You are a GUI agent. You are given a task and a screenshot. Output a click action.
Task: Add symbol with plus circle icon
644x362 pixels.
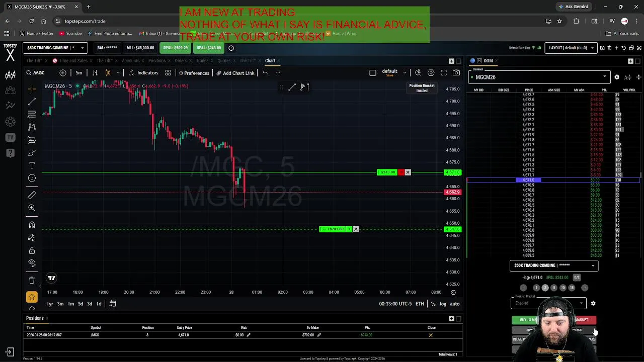[63, 73]
